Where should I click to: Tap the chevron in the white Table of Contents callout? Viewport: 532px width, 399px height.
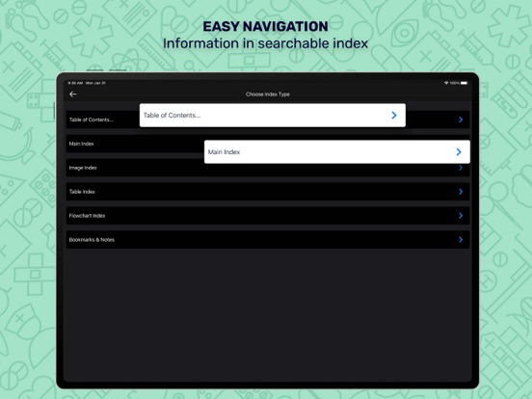pyautogui.click(x=394, y=116)
